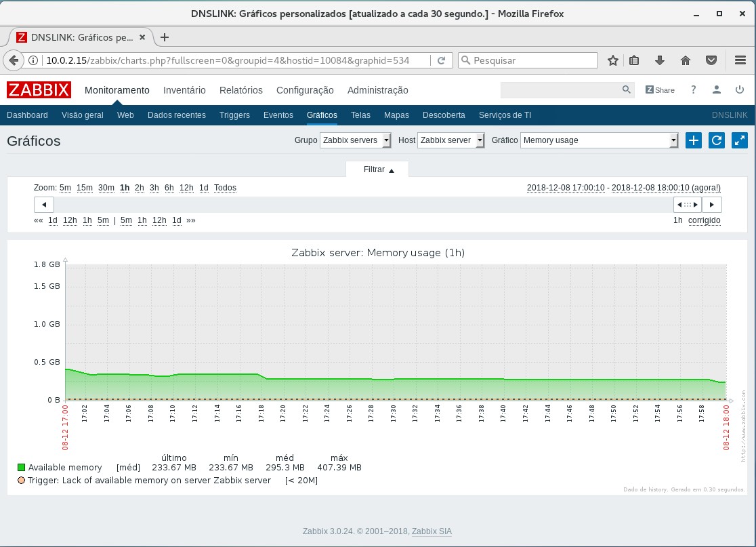Click the Zabbix Share button
756x547 pixels.
660,90
